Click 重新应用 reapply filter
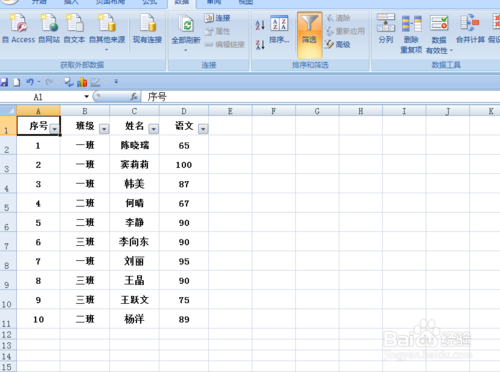Viewport: 500px width, 372px height. point(345,31)
